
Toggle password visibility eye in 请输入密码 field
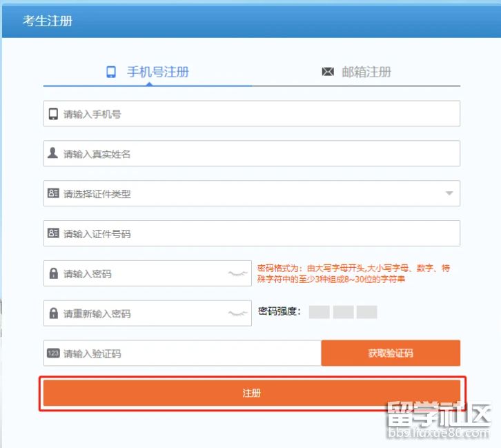tap(237, 273)
